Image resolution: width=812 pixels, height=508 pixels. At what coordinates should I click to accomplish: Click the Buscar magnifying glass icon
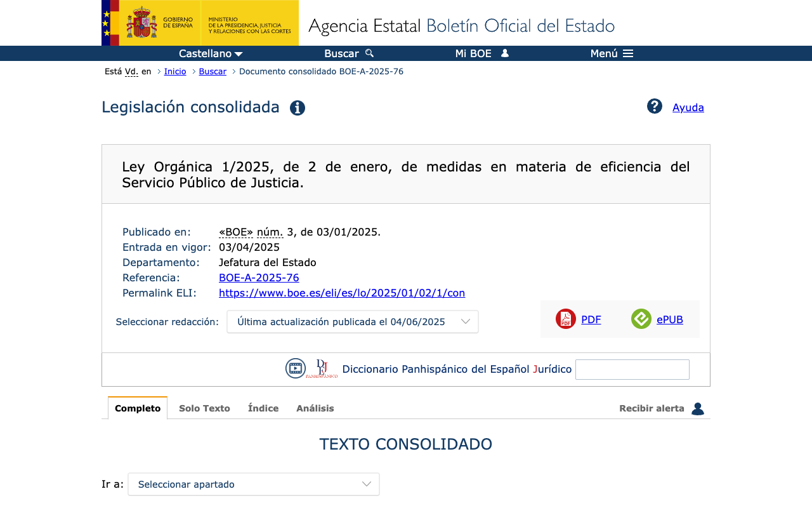[370, 53]
